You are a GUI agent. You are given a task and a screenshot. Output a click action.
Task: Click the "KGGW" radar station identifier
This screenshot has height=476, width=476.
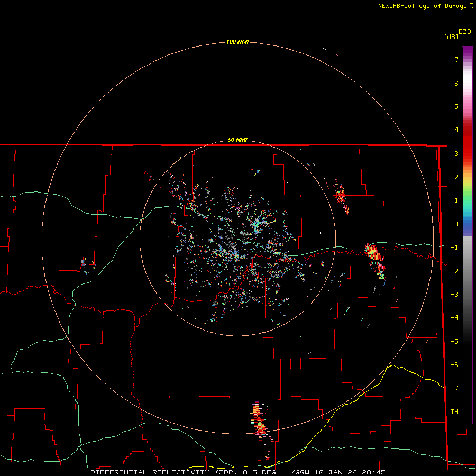click(x=300, y=472)
